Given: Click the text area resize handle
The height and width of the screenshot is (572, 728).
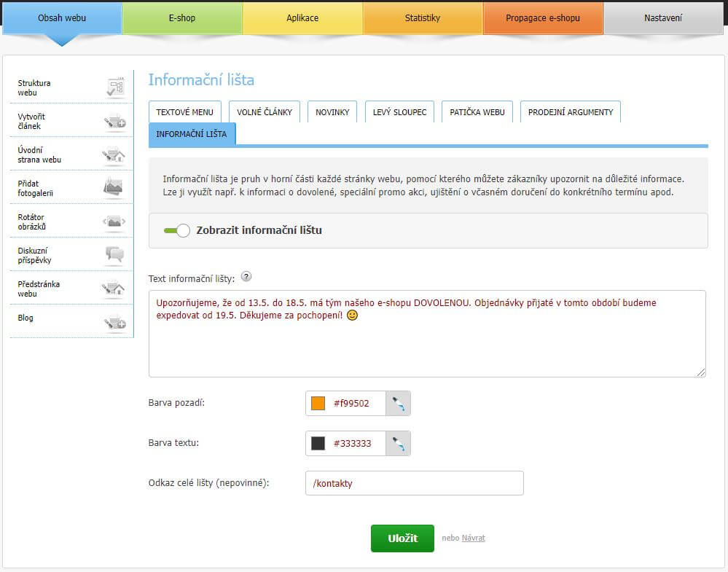Looking at the screenshot, I should coord(701,372).
